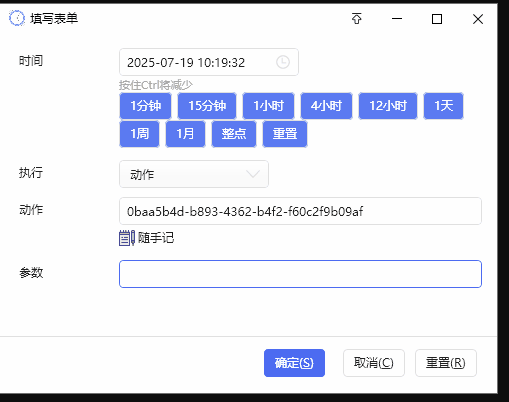The width and height of the screenshot is (509, 402).
Task: Click the form's title-bar app icon
Action: click(x=17, y=18)
